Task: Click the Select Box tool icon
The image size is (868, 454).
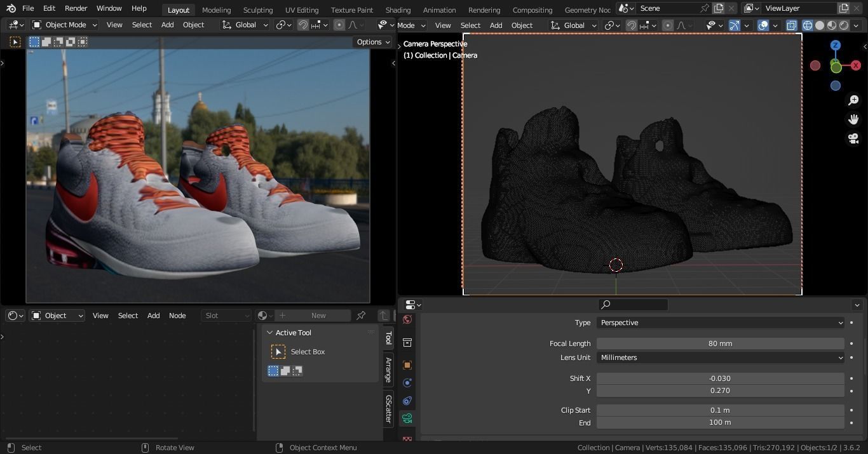Action: tap(278, 352)
